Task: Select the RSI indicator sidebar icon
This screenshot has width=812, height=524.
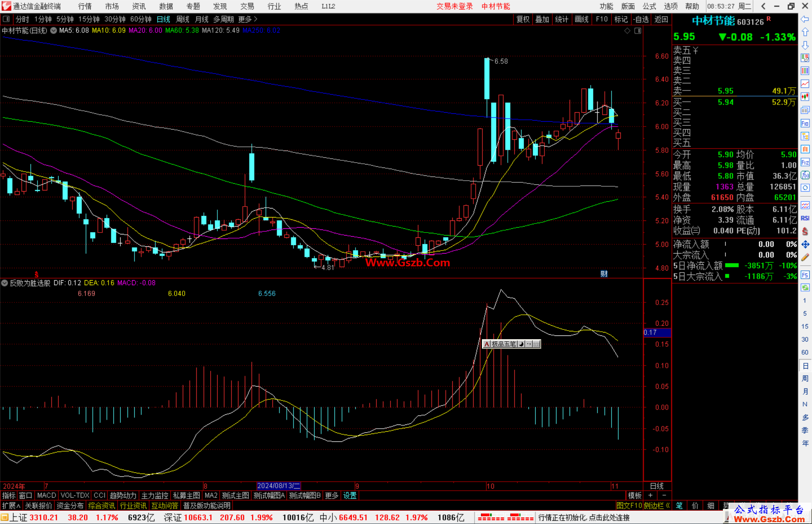Action: [805, 218]
